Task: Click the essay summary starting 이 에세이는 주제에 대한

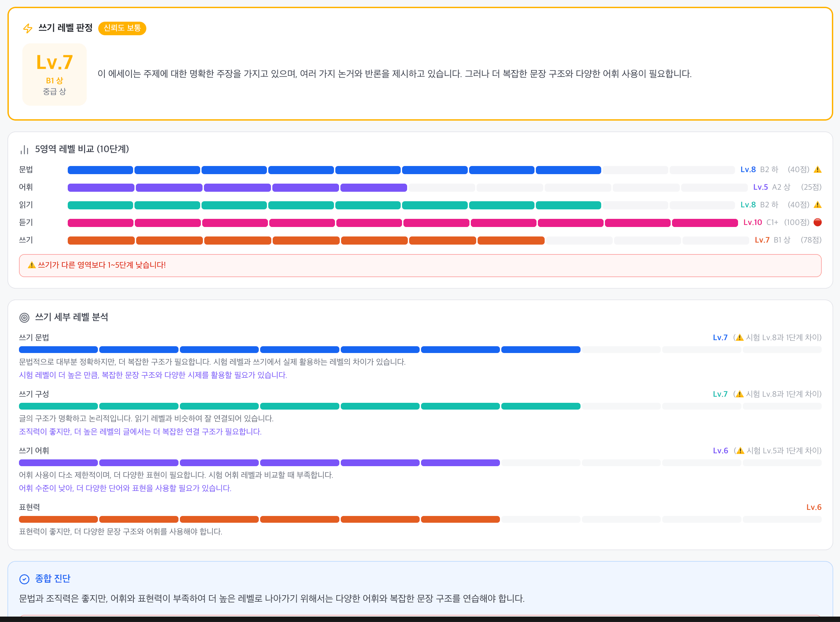Action: (395, 74)
